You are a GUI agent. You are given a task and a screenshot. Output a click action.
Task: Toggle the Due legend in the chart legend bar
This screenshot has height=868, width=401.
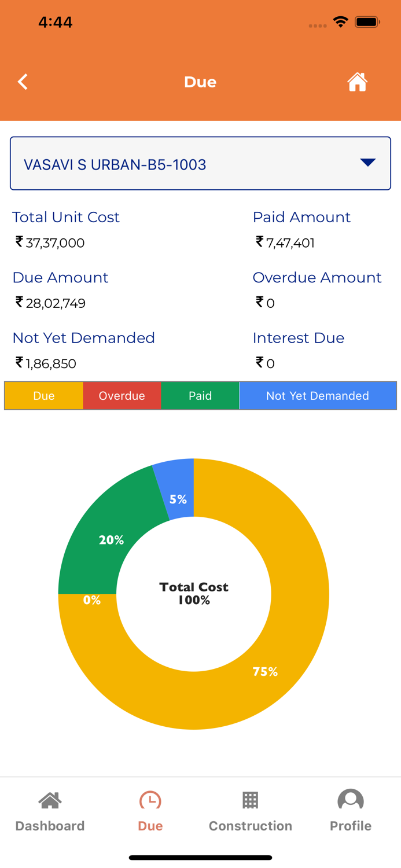coord(44,396)
